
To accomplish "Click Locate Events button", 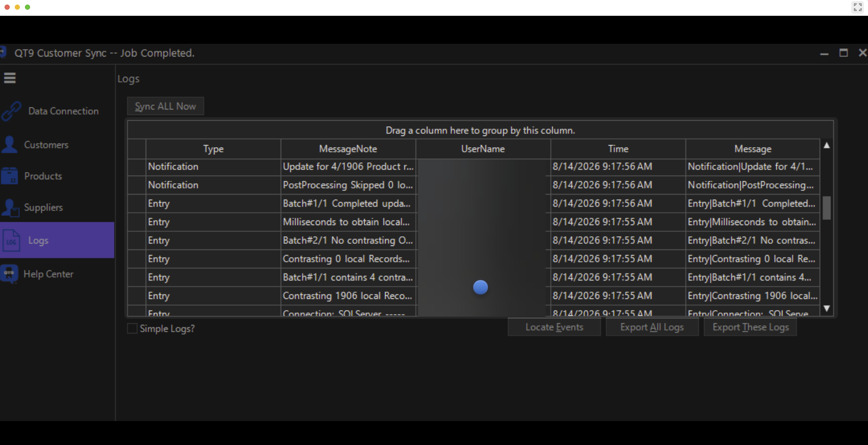I will [x=554, y=327].
